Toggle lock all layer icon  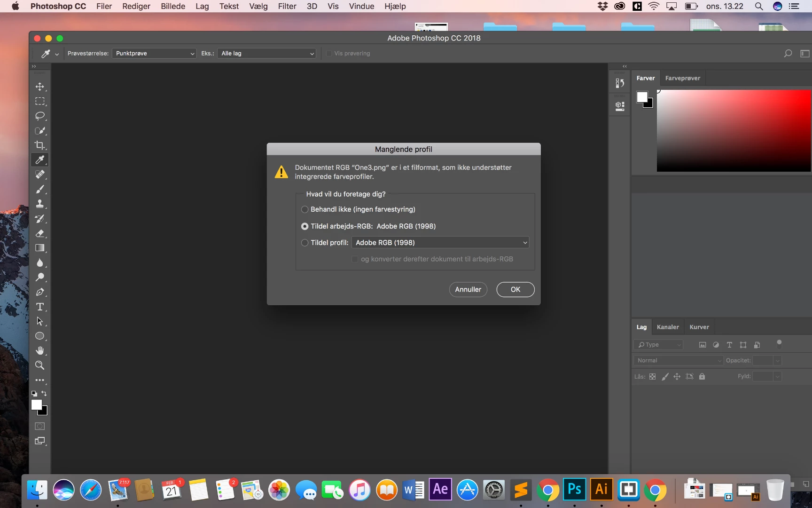[x=702, y=376]
